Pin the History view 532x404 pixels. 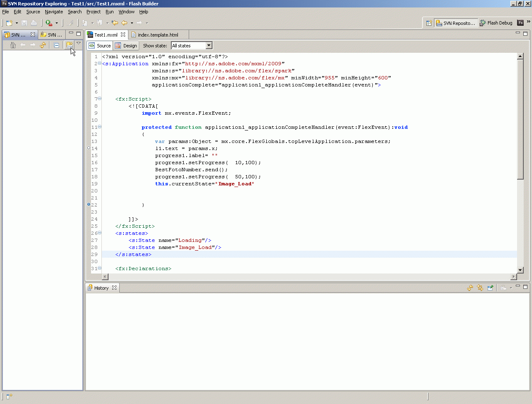[x=490, y=288]
